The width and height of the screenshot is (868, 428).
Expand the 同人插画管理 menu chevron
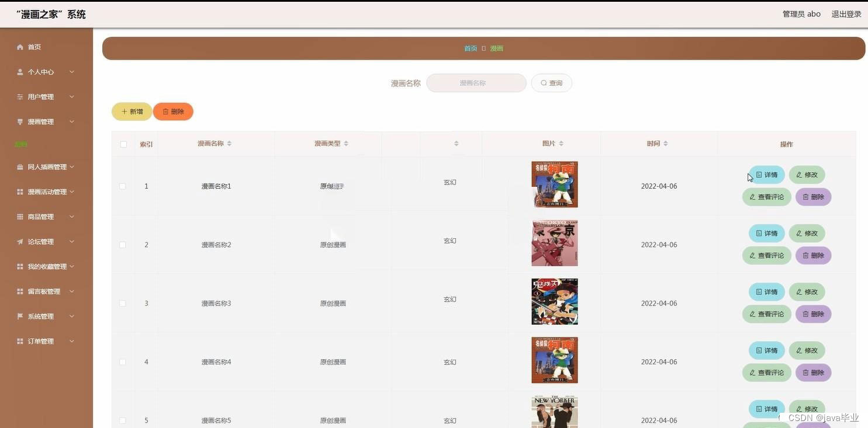click(x=72, y=167)
